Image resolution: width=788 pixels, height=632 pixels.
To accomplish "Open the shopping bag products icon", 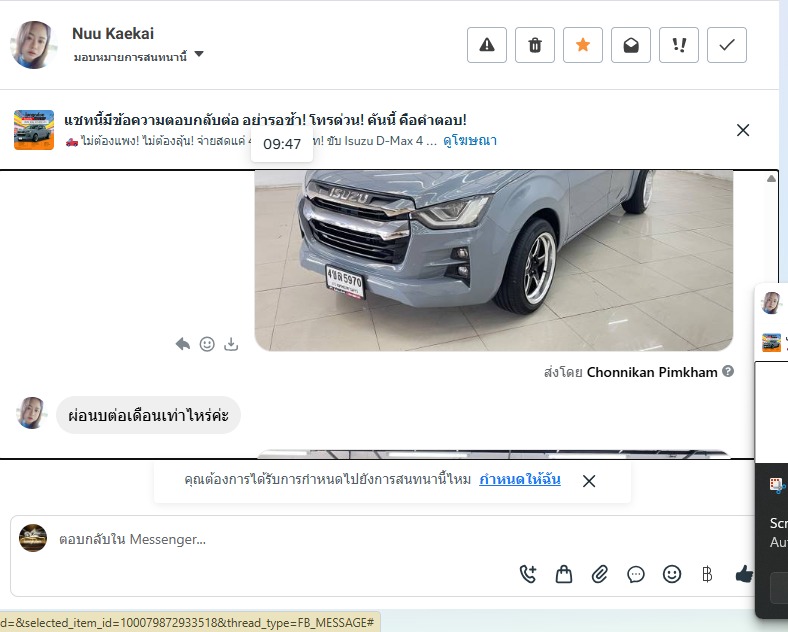I will point(564,574).
